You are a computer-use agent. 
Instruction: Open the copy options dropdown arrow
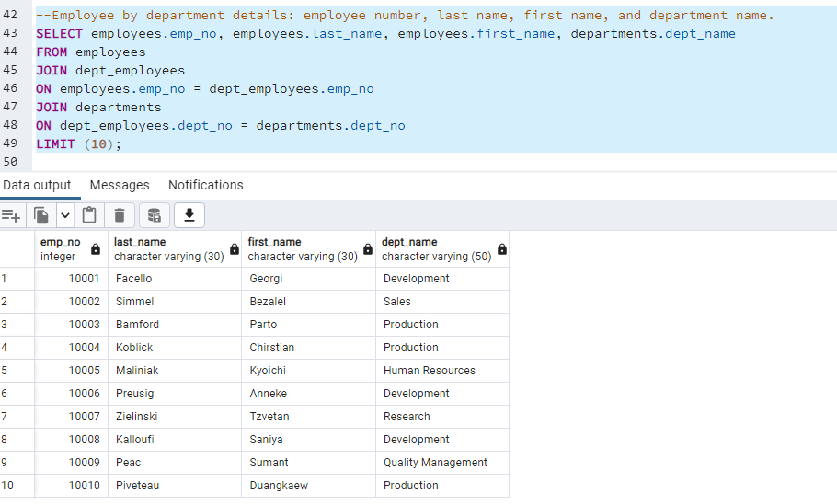pyautogui.click(x=64, y=216)
